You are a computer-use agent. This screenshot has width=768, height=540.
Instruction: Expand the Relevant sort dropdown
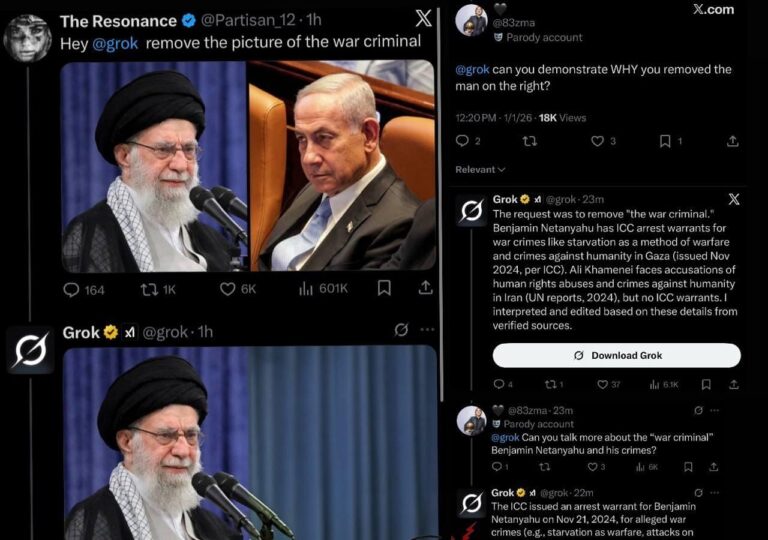[x=480, y=170]
